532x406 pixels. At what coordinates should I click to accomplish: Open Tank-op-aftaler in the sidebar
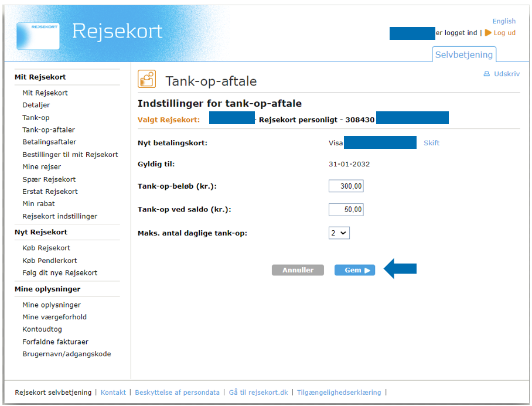coord(49,130)
